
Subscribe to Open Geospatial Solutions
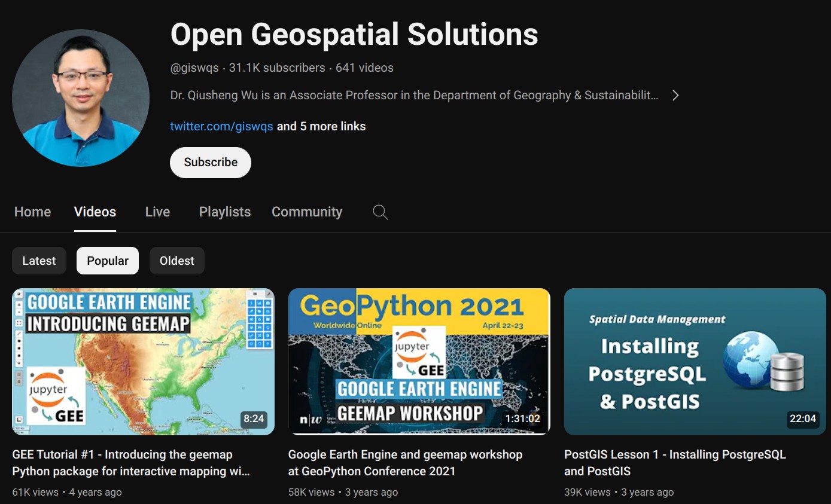[211, 163]
